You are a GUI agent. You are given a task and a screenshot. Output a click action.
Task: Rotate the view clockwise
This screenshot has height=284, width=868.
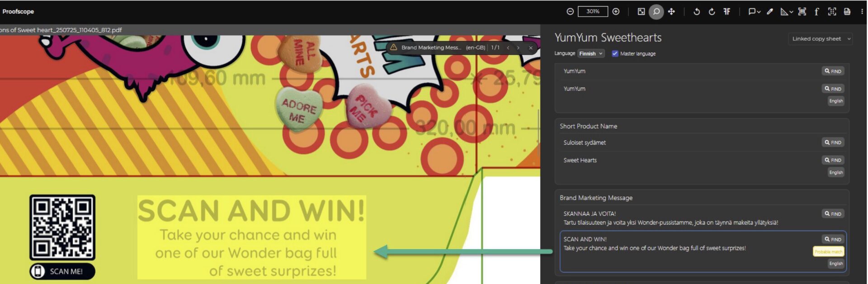tap(712, 12)
